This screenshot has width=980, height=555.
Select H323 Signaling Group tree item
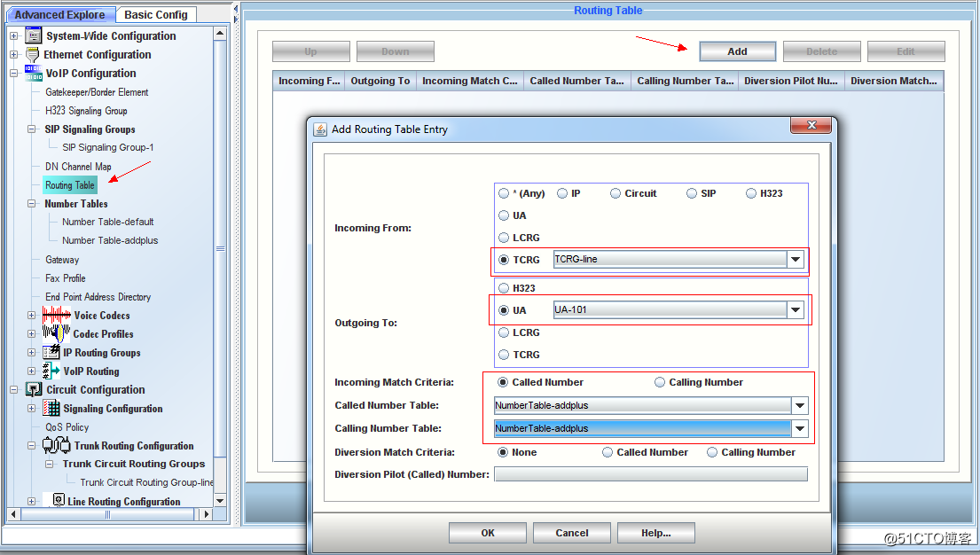point(86,111)
